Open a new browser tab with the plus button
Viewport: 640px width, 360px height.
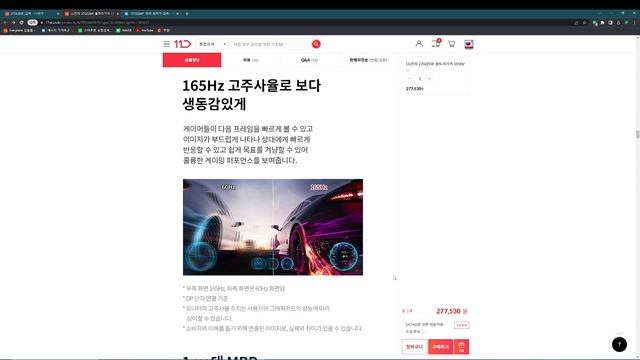tap(187, 13)
